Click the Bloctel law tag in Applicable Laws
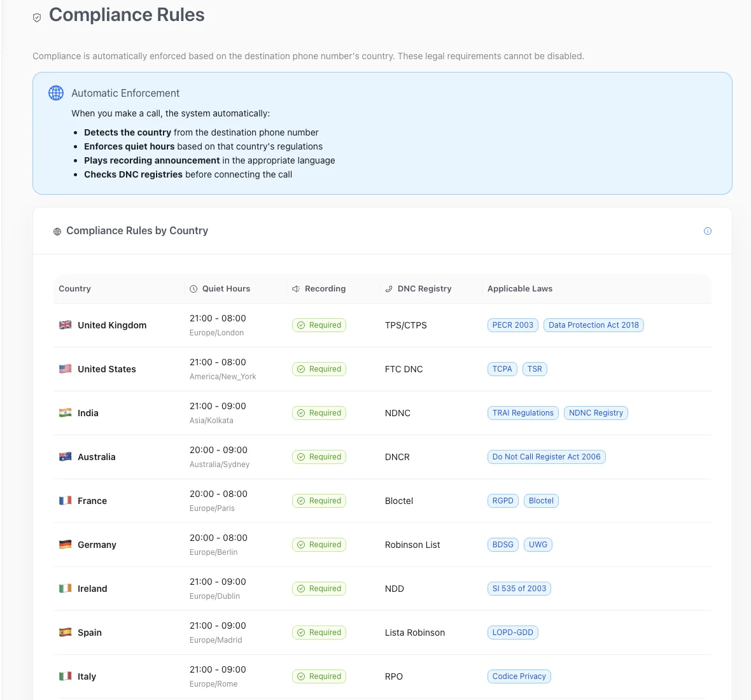This screenshot has height=700, width=751. click(541, 501)
